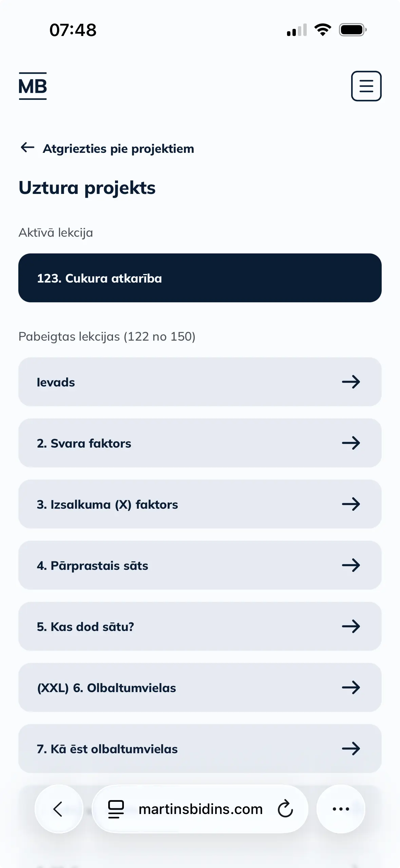Click the arrow icon on Ievads row

tap(351, 382)
